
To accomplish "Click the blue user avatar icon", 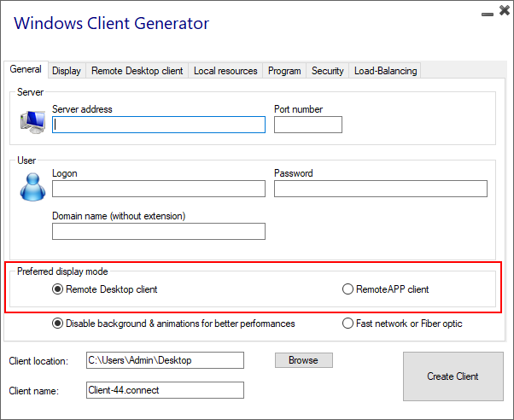I will 32,186.
